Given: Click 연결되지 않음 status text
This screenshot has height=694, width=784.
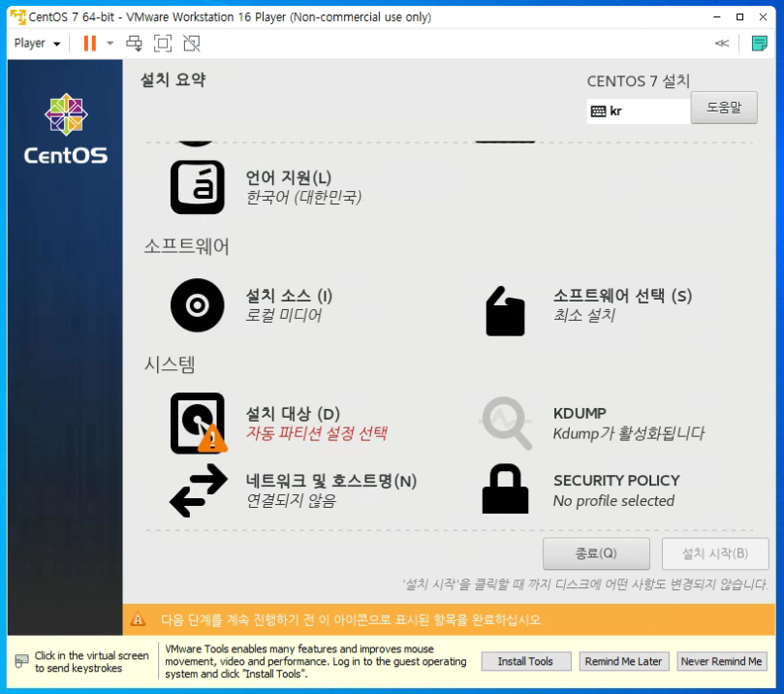Looking at the screenshot, I should (291, 500).
